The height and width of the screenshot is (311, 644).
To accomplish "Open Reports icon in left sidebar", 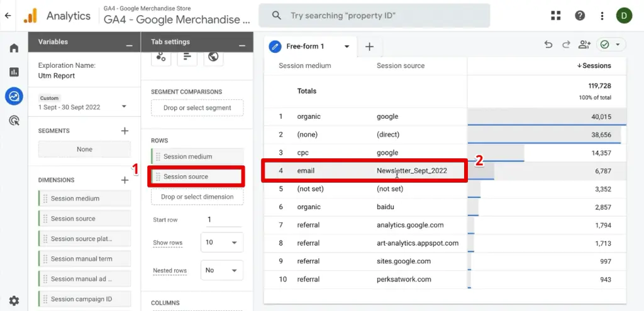I will click(x=14, y=72).
